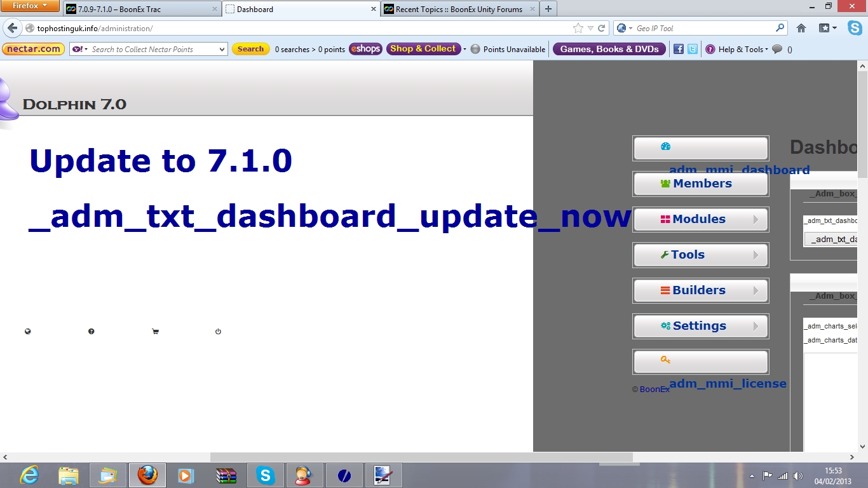Click the question mark help icon on page
Screen dimensions: 868x488
[92, 331]
